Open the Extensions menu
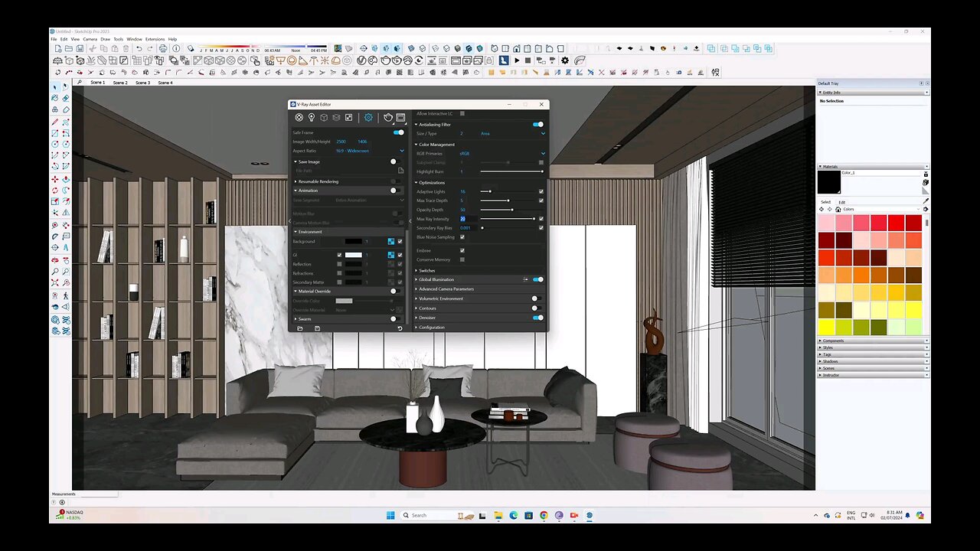 point(155,39)
